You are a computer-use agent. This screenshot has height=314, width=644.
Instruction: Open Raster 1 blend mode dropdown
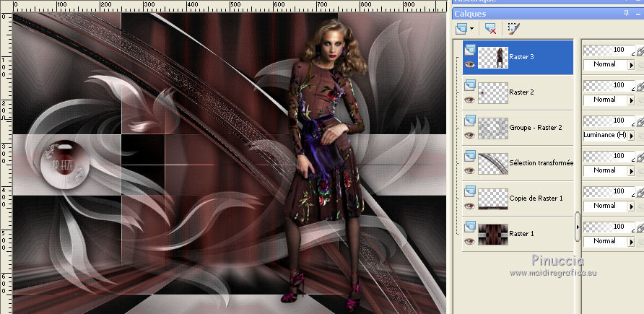click(631, 242)
